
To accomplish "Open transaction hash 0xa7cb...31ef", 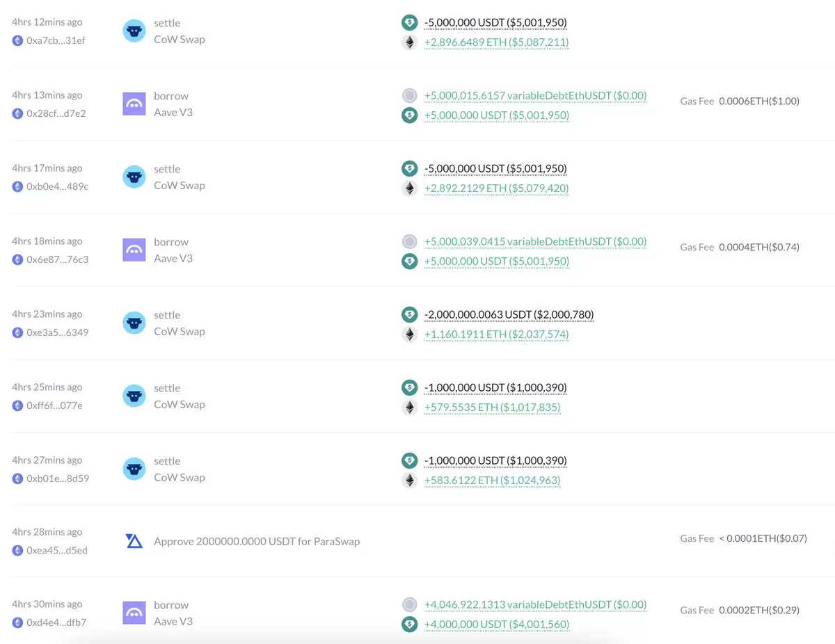I will click(56, 40).
